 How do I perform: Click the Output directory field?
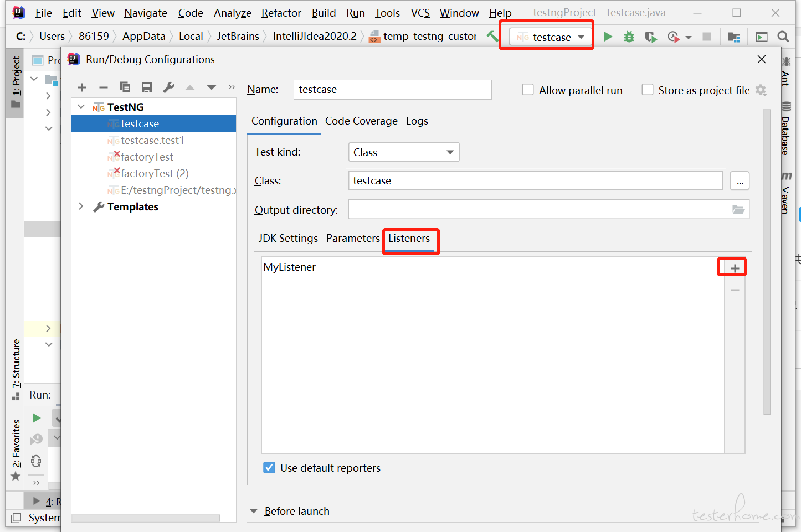pos(549,209)
